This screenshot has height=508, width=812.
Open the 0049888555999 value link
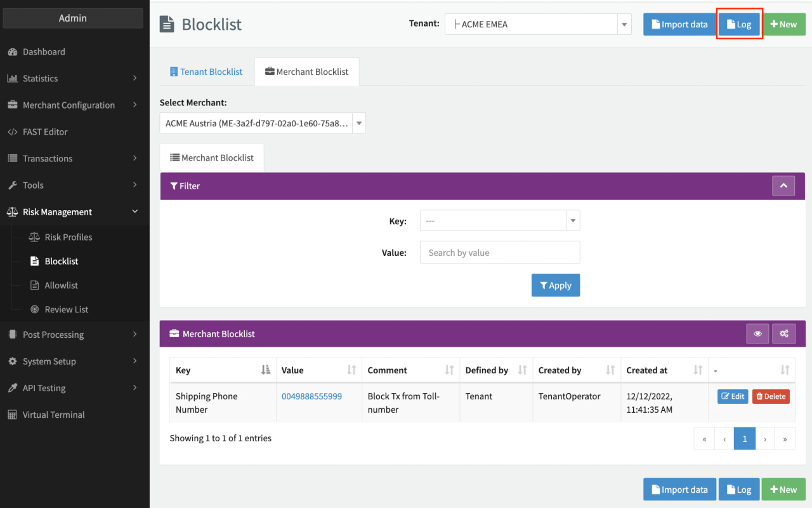click(x=311, y=396)
